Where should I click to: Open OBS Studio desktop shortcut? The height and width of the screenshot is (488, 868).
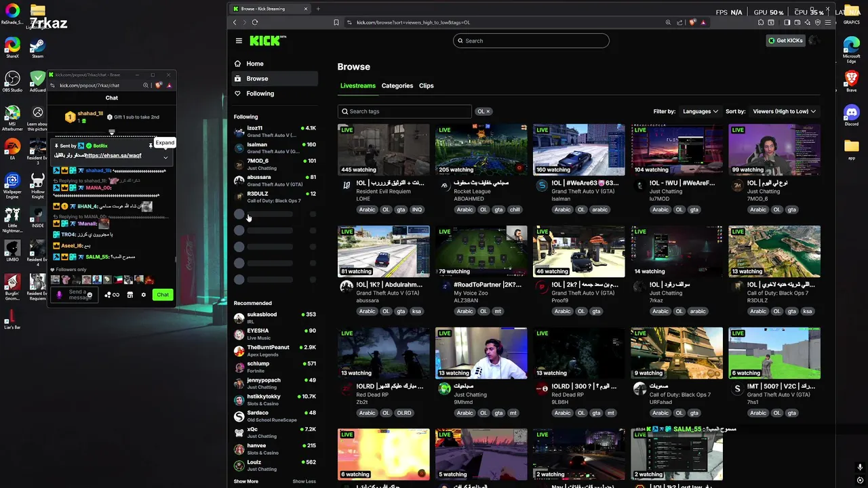pos(12,82)
